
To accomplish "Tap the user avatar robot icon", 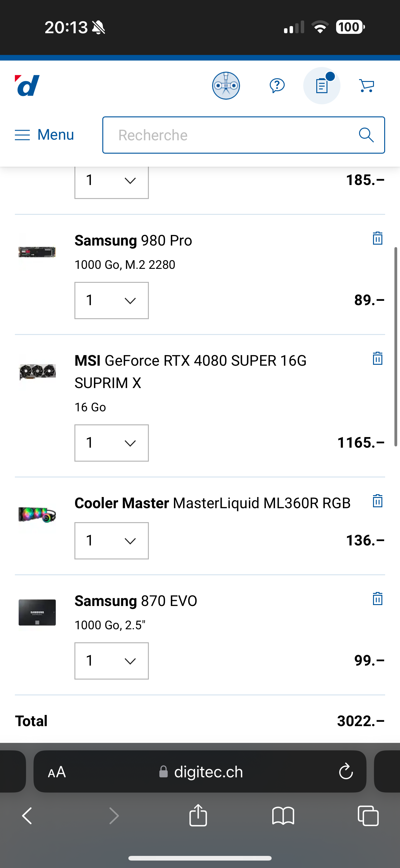I will pyautogui.click(x=226, y=86).
